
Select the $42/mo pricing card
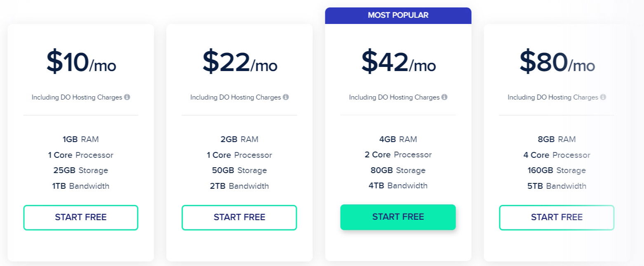pos(398,140)
